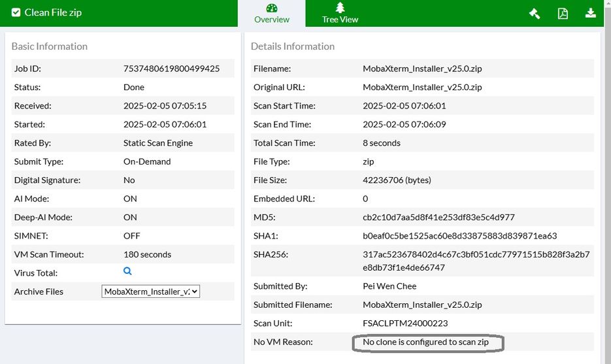Viewport: 611px width, 364px height.
Task: Click File Size 42236706 (bytes)
Action: (397, 180)
